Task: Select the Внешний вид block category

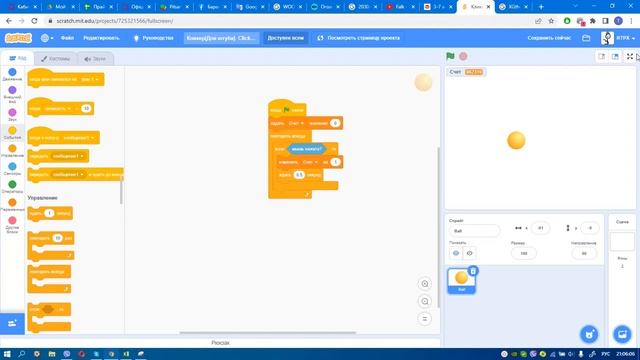Action: [x=12, y=94]
